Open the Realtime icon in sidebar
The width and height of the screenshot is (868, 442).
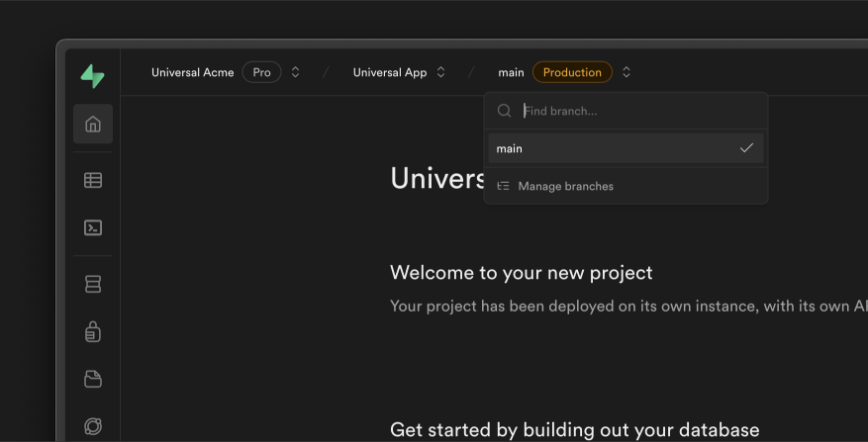click(93, 426)
